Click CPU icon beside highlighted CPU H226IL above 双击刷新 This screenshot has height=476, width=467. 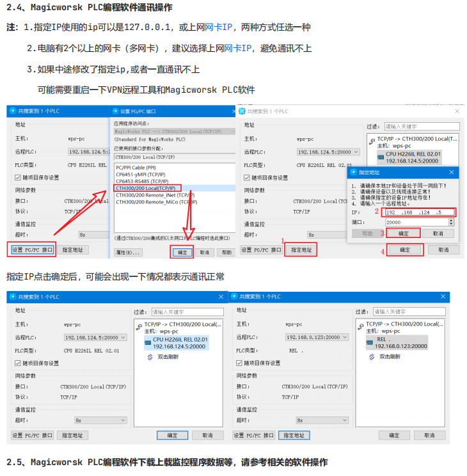[148, 343]
